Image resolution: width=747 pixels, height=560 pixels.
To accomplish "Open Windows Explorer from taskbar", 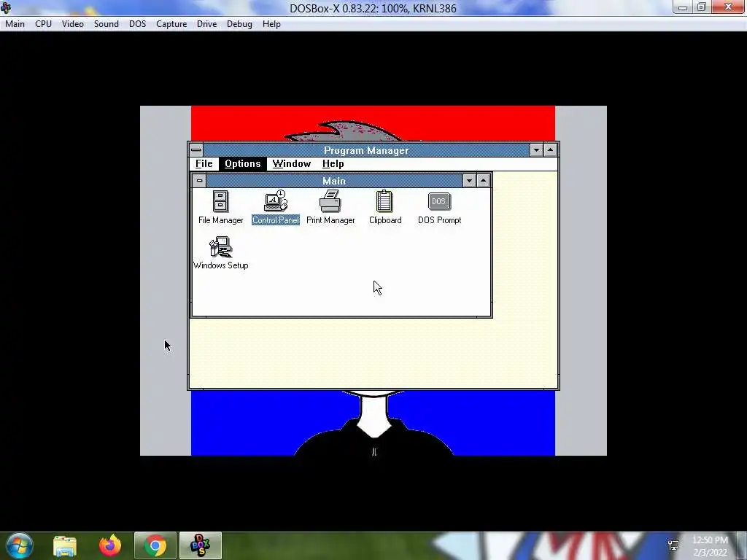I will [x=65, y=545].
